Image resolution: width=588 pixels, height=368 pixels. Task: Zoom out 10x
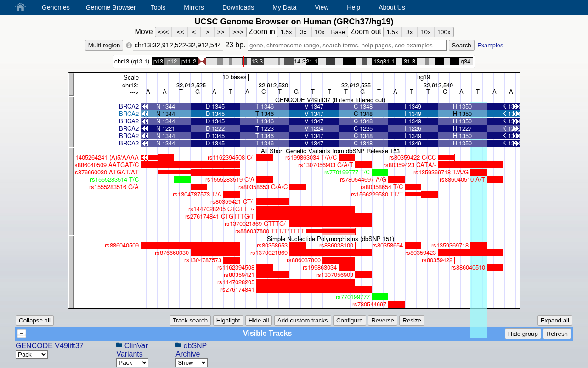[426, 32]
